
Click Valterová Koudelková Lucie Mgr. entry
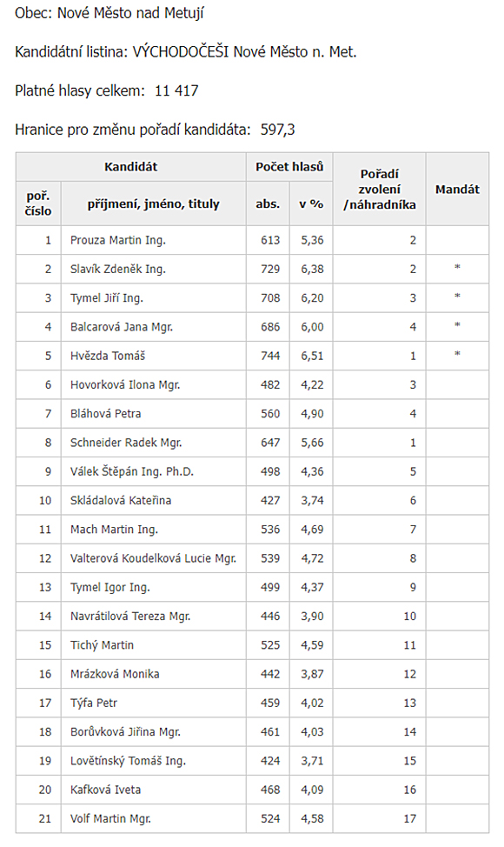(x=153, y=558)
